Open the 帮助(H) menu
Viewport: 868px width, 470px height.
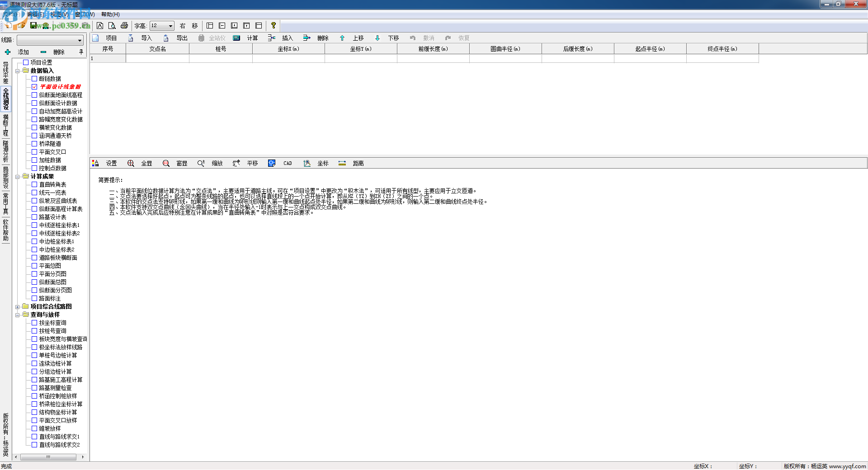110,14
